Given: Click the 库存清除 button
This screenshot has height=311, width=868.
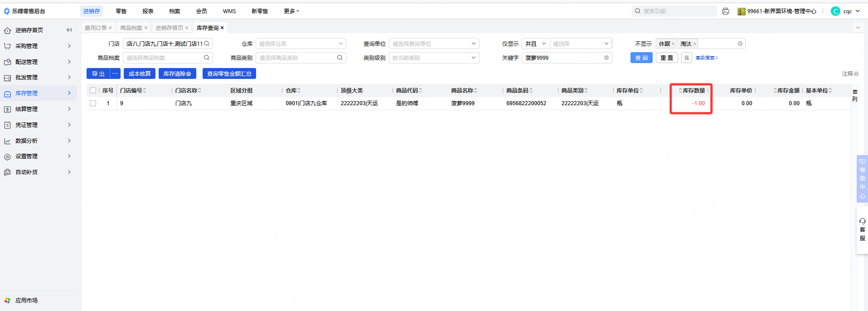Looking at the screenshot, I should [177, 73].
